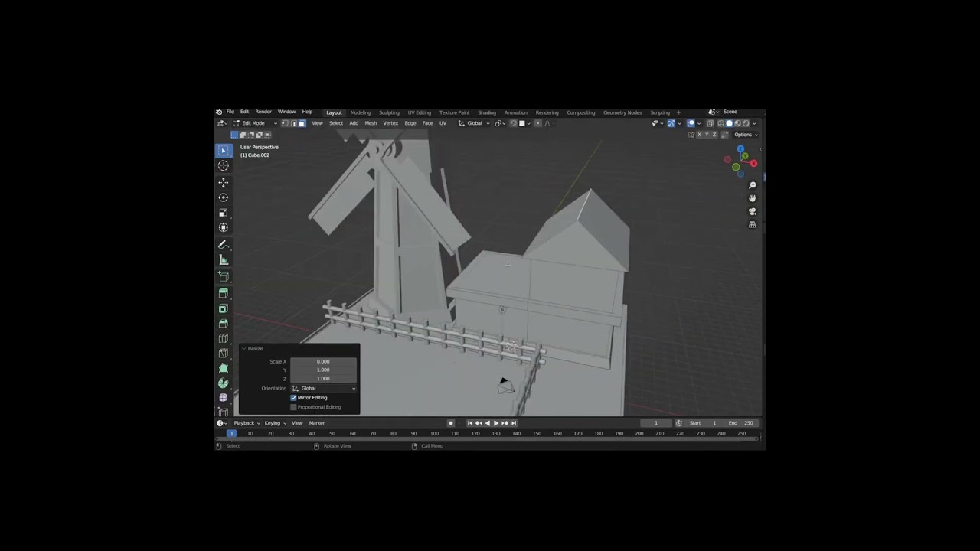Click the Blender logo icon

tap(219, 112)
